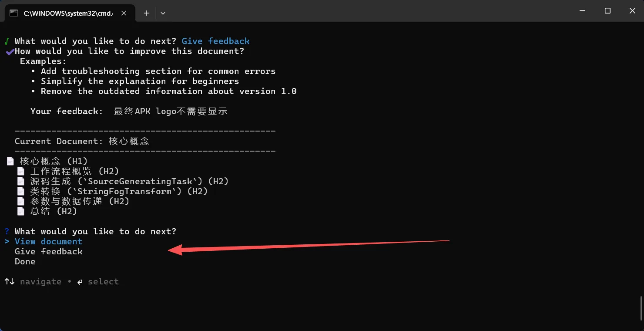Minimize the terminal window

click(583, 10)
